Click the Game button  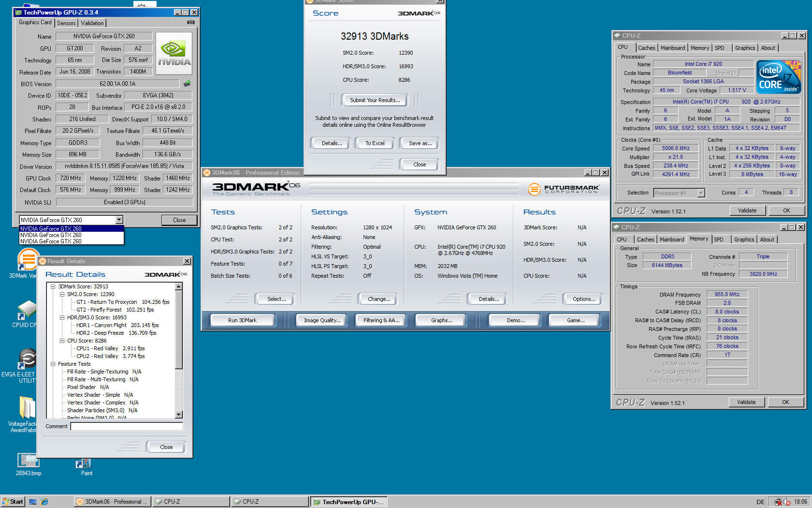click(x=575, y=320)
